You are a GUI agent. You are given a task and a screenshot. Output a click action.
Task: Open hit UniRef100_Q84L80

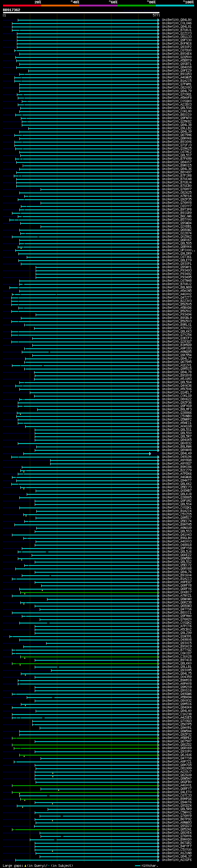coord(177,20)
